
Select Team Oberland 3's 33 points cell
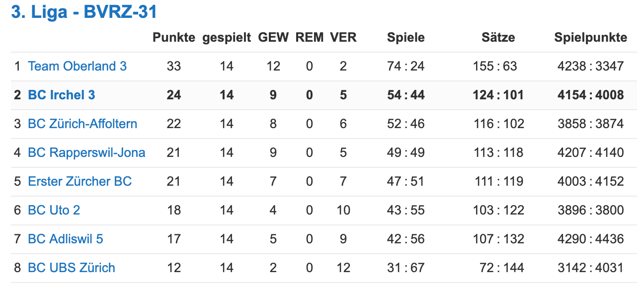(173, 66)
